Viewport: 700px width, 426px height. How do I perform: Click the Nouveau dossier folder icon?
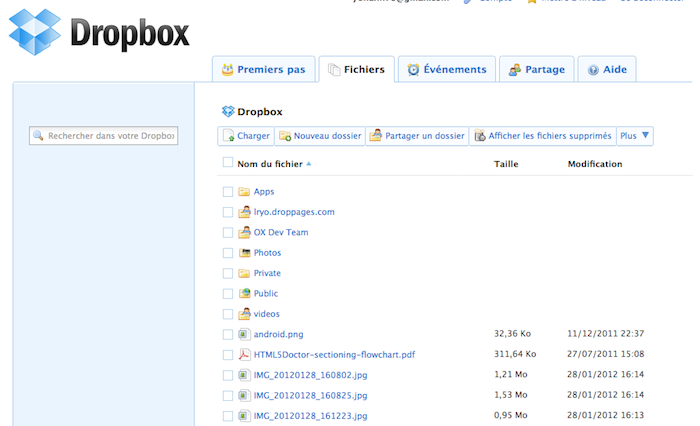(x=285, y=136)
